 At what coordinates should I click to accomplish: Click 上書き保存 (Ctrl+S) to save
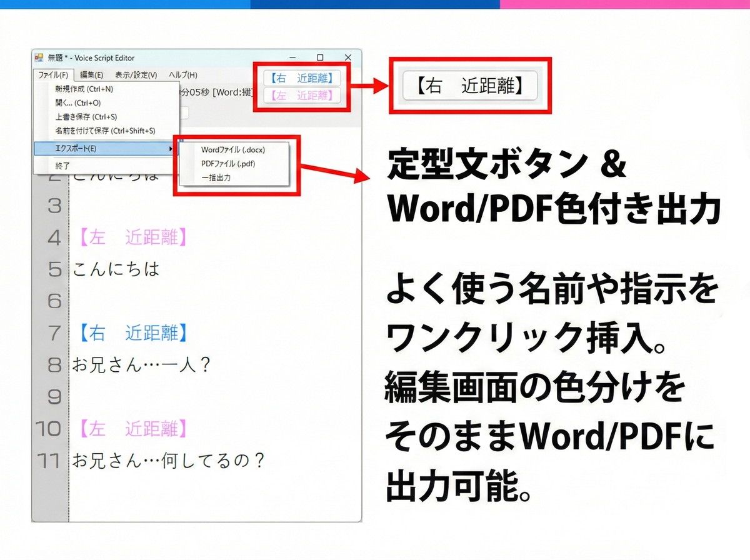tap(86, 117)
